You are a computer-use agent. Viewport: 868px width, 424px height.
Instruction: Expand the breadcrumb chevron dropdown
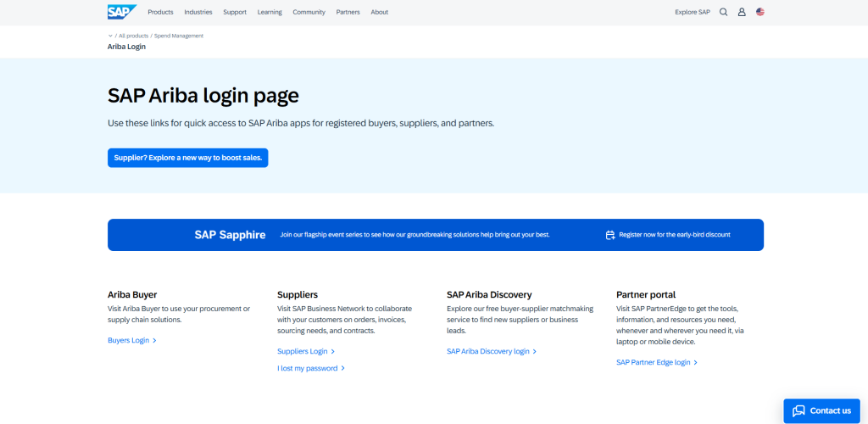pos(110,36)
